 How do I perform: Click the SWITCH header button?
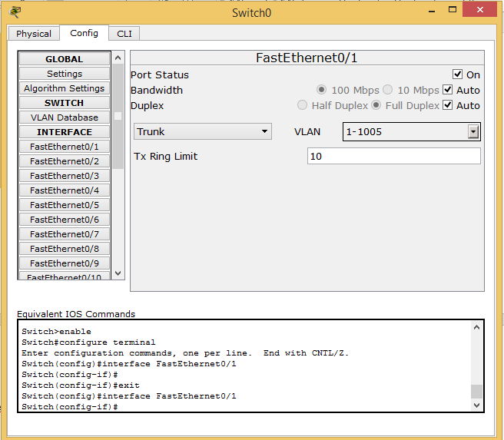(65, 103)
